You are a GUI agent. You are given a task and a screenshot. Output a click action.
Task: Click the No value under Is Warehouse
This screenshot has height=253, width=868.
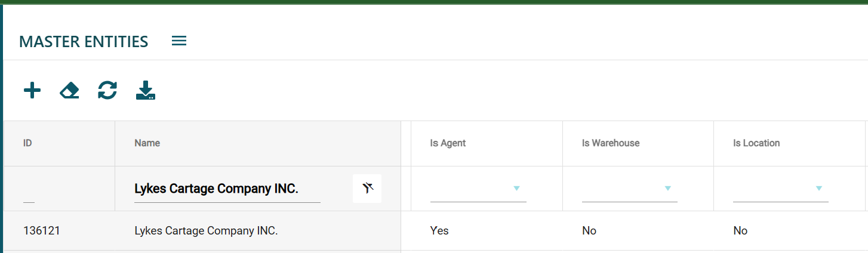589,231
